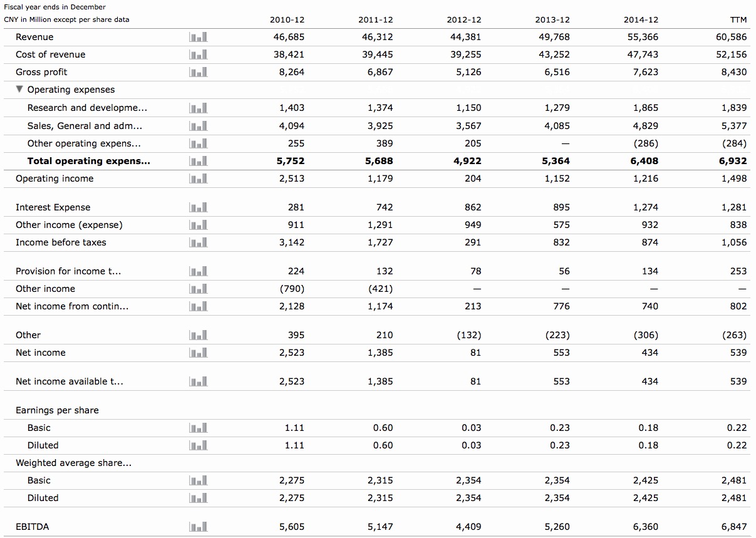
Task: Click the Sales, General and admin row label
Action: coord(85,126)
